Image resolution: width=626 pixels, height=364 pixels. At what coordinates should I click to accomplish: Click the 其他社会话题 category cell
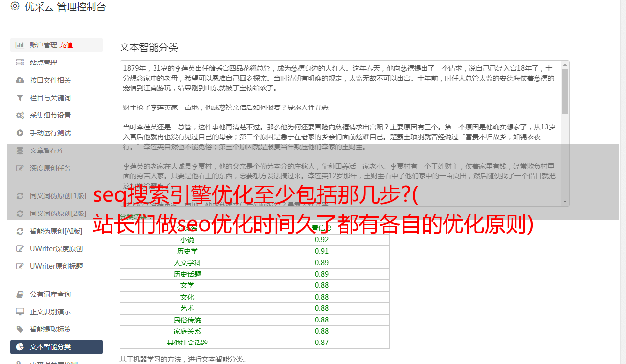click(x=187, y=343)
